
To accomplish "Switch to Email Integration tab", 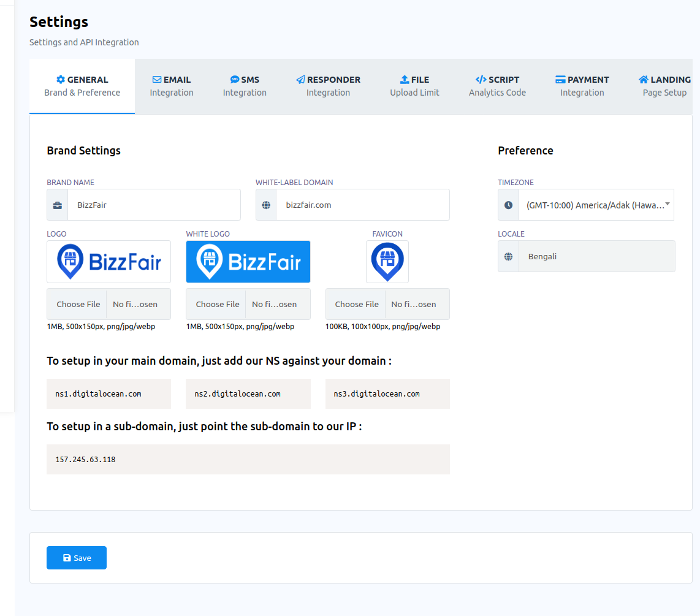I will click(172, 86).
